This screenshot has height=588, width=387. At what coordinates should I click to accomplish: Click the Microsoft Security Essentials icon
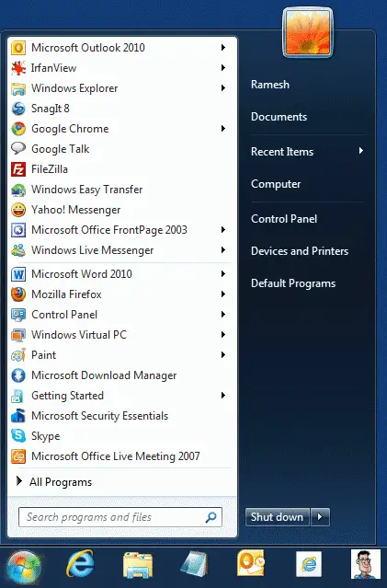click(18, 416)
